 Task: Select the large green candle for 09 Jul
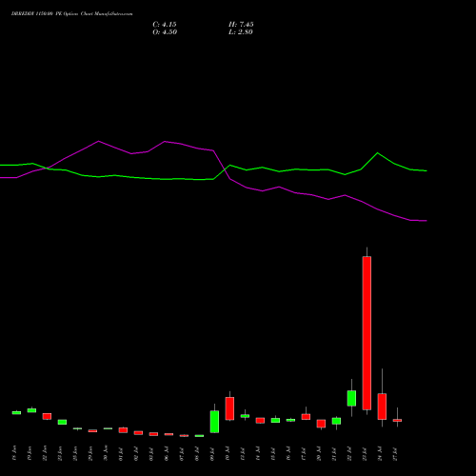point(214,422)
